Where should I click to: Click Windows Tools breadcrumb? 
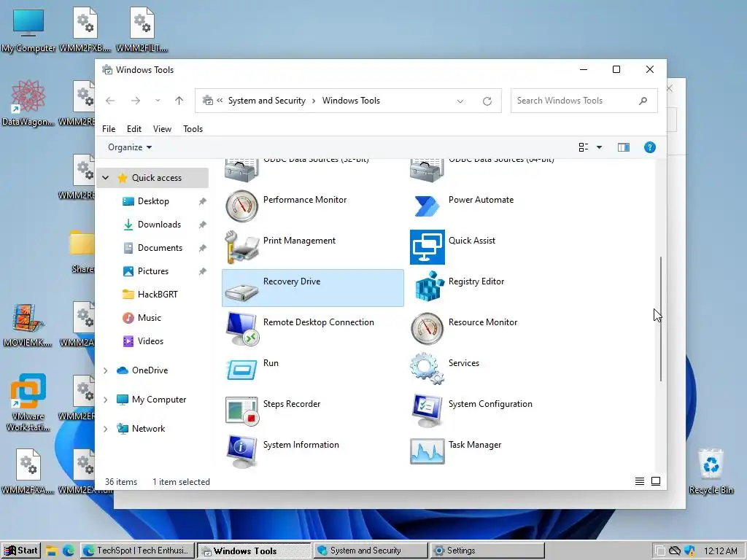[x=351, y=101]
